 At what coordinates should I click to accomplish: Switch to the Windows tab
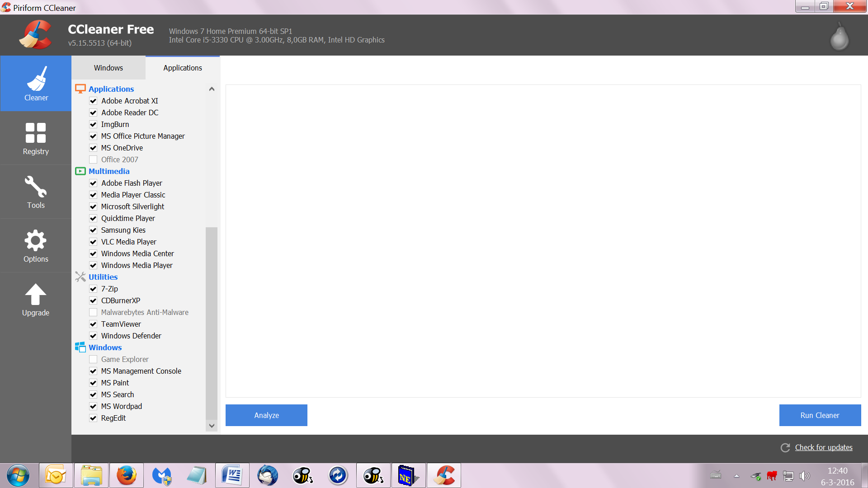tap(108, 68)
